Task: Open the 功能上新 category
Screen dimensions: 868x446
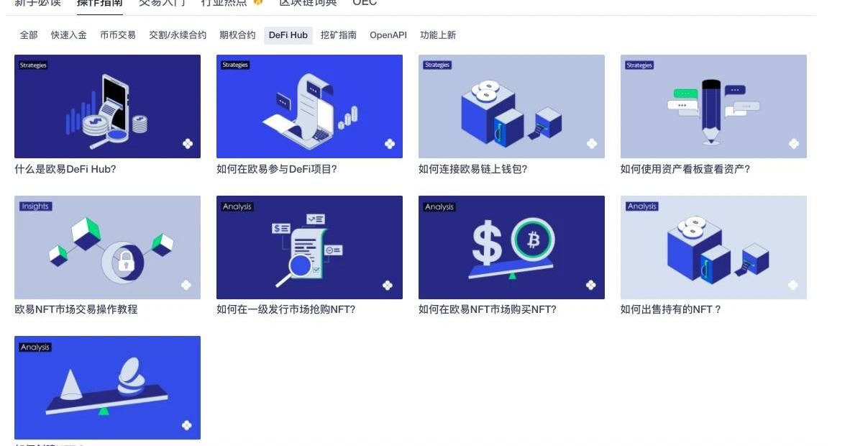Action: 438,35
